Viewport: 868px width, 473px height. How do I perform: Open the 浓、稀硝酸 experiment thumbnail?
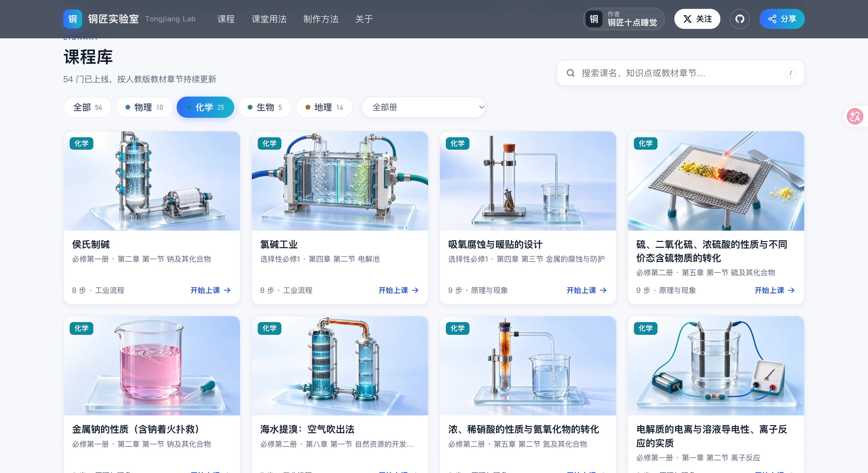tap(528, 366)
